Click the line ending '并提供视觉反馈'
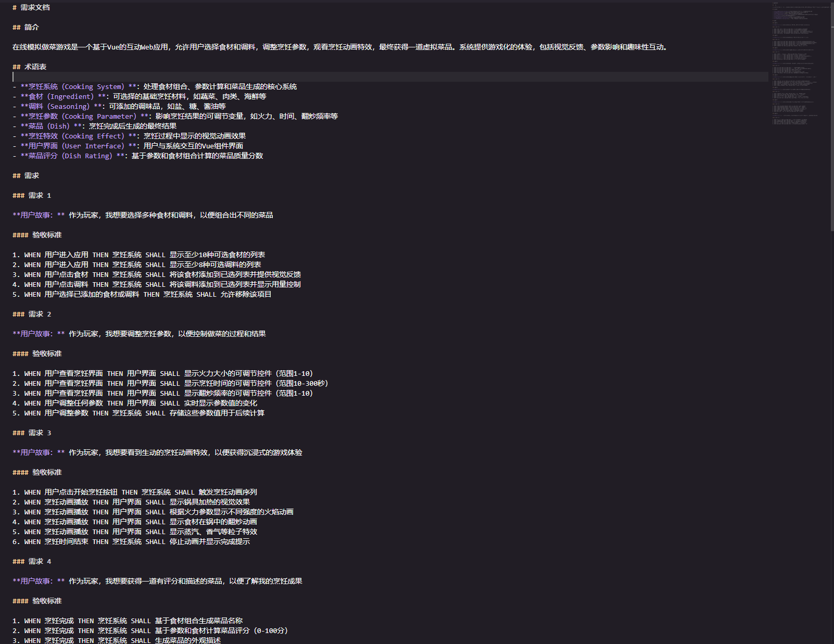 tap(157, 274)
